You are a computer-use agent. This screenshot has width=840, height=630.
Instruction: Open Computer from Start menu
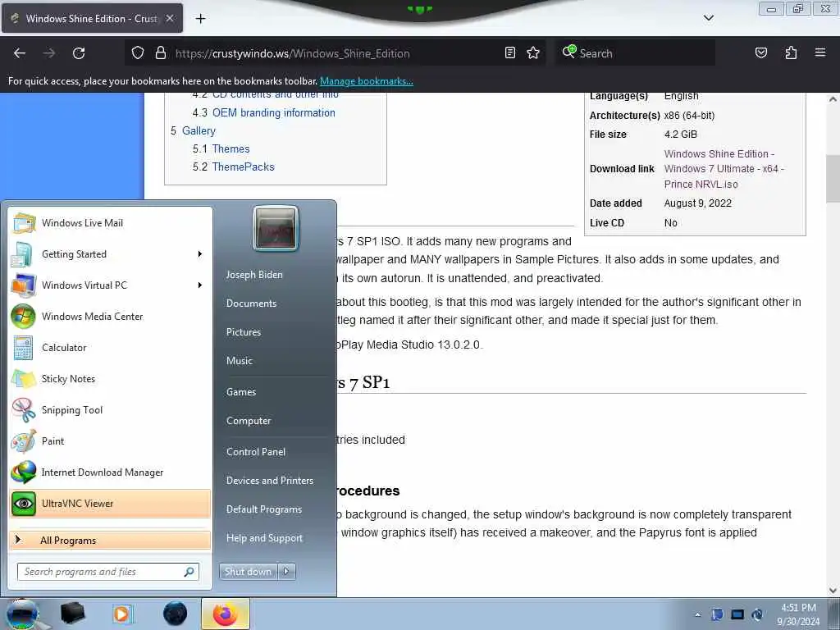(x=249, y=421)
